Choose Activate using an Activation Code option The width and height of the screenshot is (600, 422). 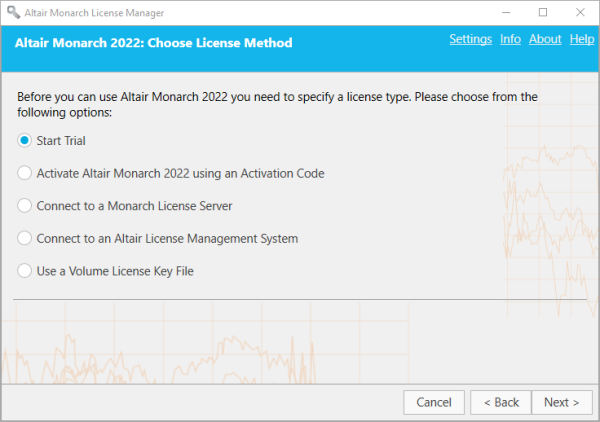25,173
